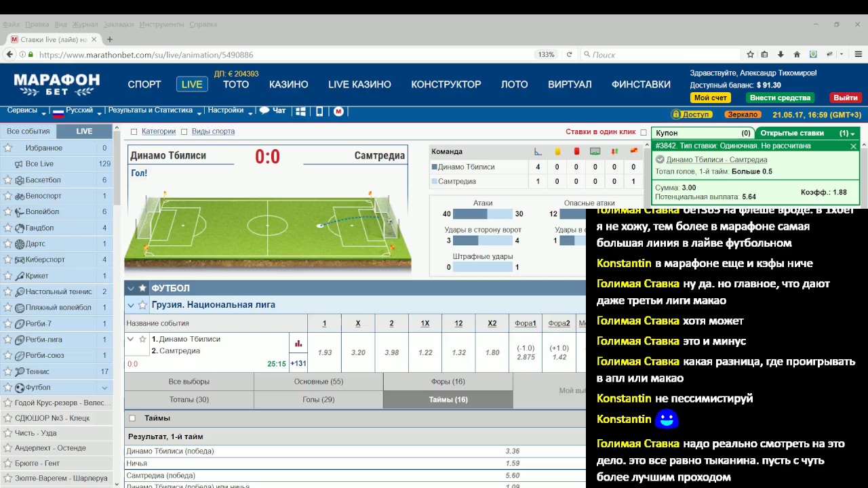Viewport: 868px width, 488px height.
Task: Go back with browser back arrow
Action: click(x=9, y=55)
